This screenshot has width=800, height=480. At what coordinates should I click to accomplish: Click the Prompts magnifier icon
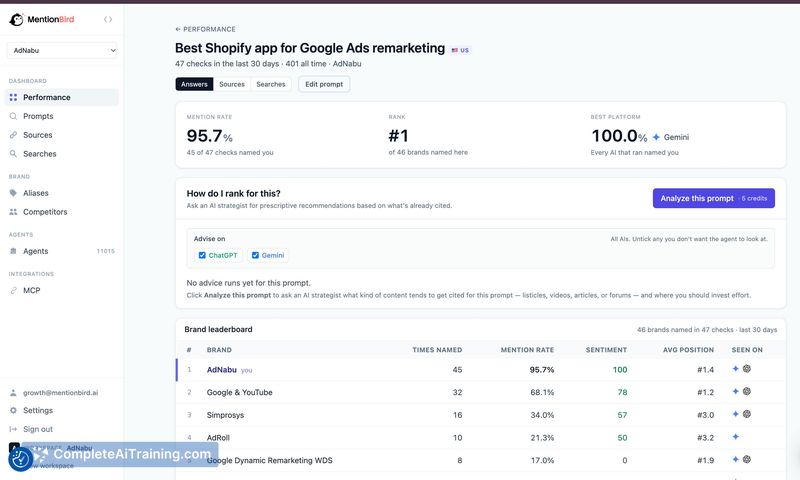[13, 116]
